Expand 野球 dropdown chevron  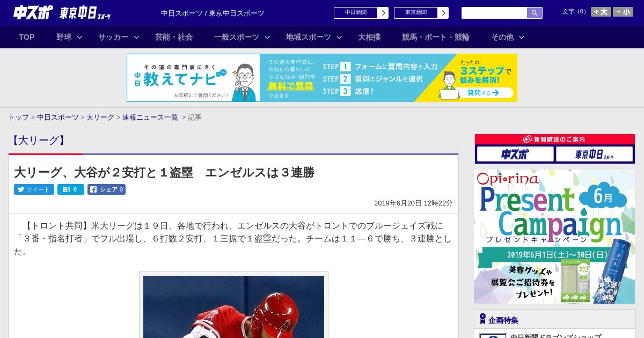(79, 37)
